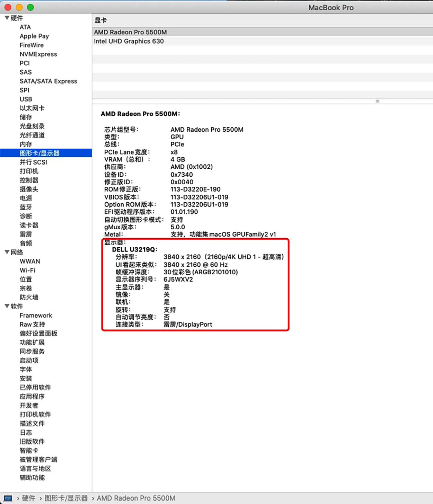Open NVMExpress section
The image size is (433, 504).
(38, 54)
